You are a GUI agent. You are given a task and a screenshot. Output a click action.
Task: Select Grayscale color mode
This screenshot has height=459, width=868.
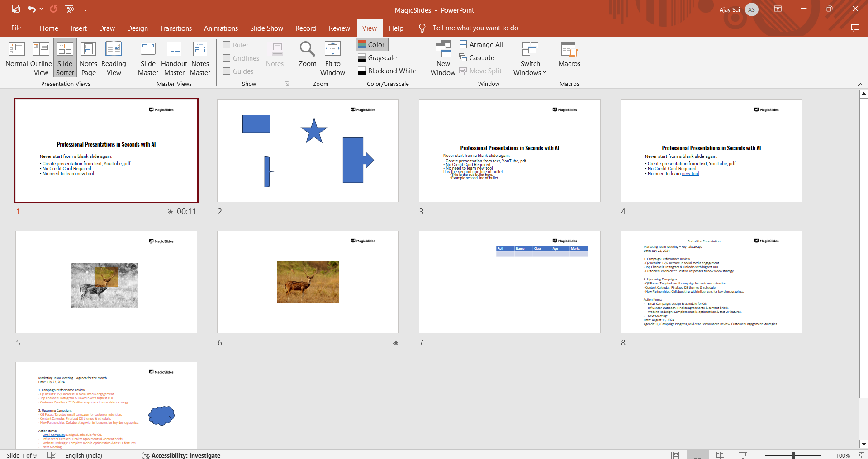click(x=377, y=58)
